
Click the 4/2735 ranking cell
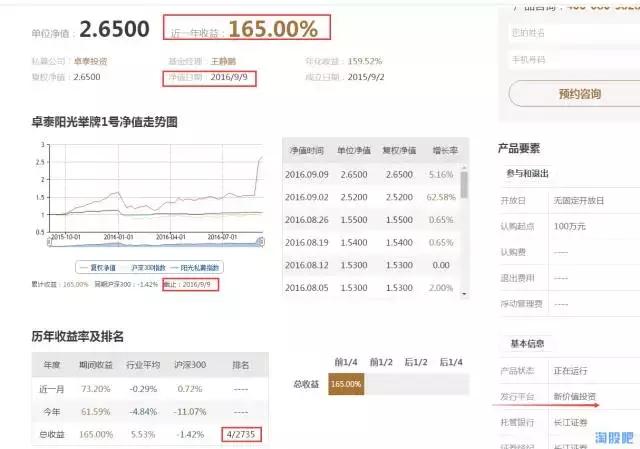[x=241, y=434]
